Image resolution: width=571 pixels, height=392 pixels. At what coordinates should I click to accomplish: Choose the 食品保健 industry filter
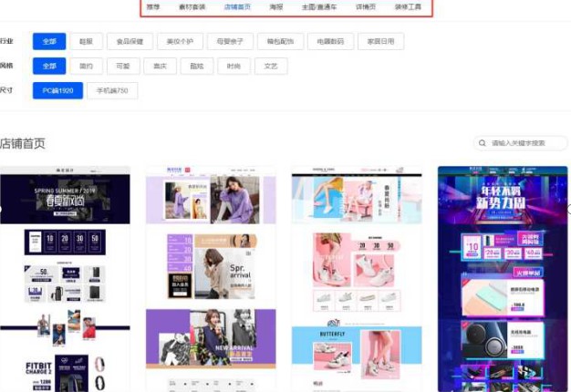128,42
